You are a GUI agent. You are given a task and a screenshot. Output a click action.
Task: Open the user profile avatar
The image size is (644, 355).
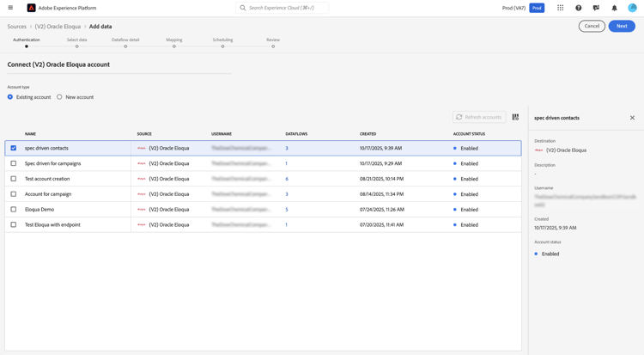(x=632, y=8)
